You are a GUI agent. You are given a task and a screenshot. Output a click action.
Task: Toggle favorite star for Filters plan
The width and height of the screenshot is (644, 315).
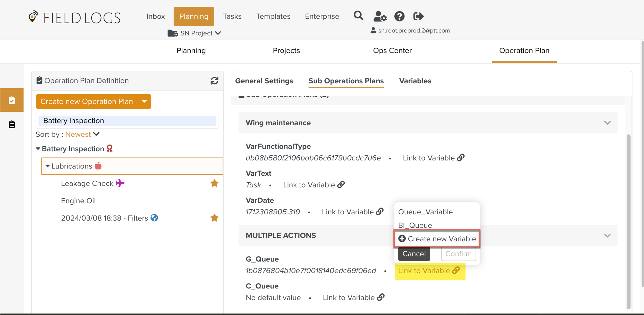[214, 218]
